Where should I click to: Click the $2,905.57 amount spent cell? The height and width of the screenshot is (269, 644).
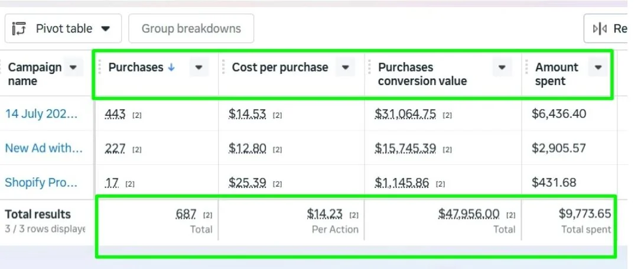[559, 148]
